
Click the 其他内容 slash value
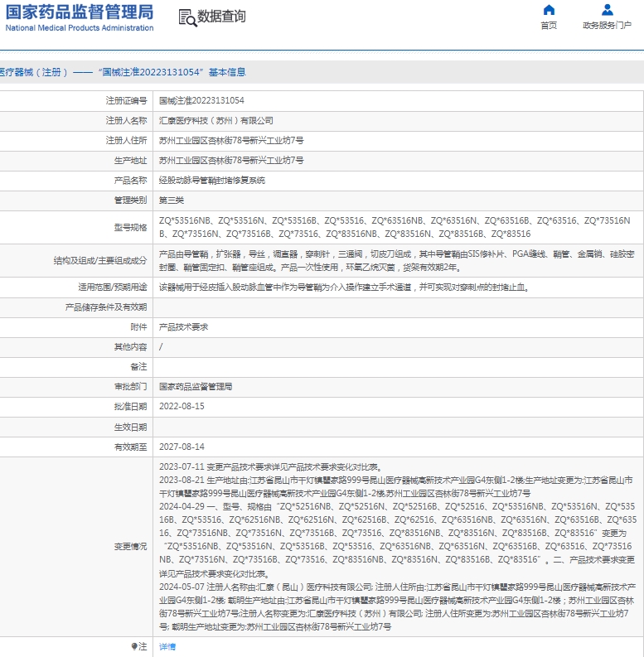tap(161, 347)
